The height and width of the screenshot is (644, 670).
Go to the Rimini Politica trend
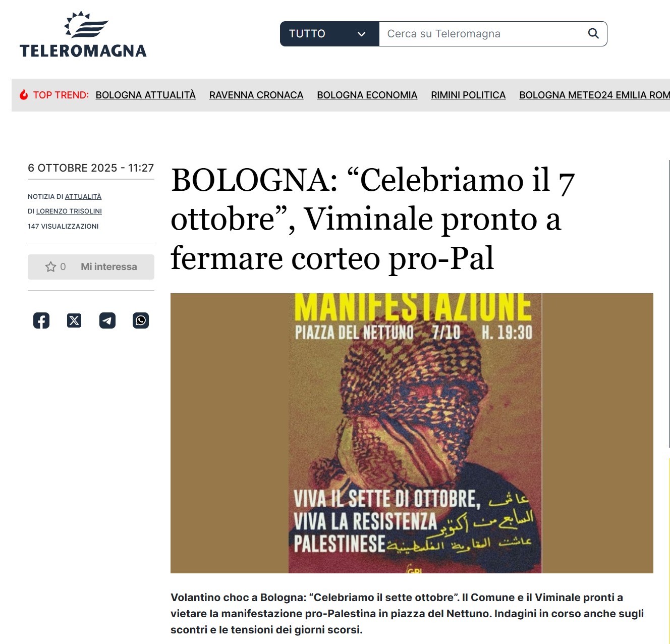(468, 95)
